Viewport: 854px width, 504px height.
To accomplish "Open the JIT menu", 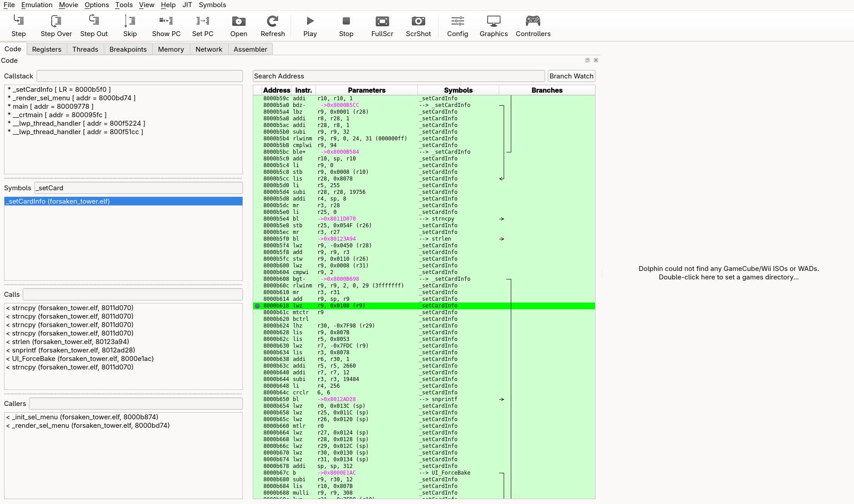I will tap(187, 5).
